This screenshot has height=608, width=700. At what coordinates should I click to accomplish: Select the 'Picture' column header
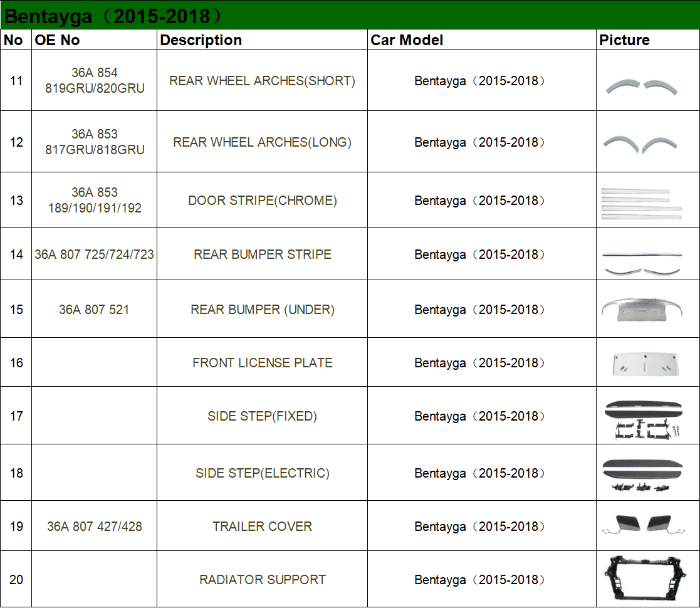624,40
